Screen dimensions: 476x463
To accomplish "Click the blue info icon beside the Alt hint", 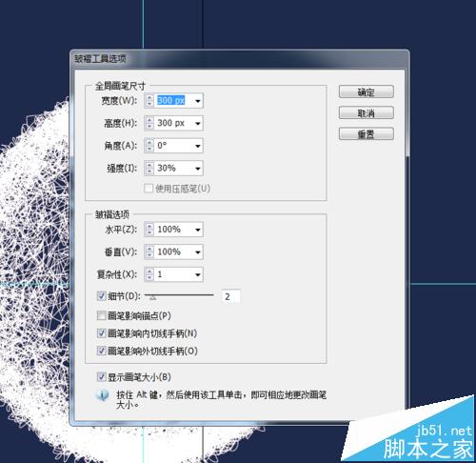I will [x=103, y=395].
